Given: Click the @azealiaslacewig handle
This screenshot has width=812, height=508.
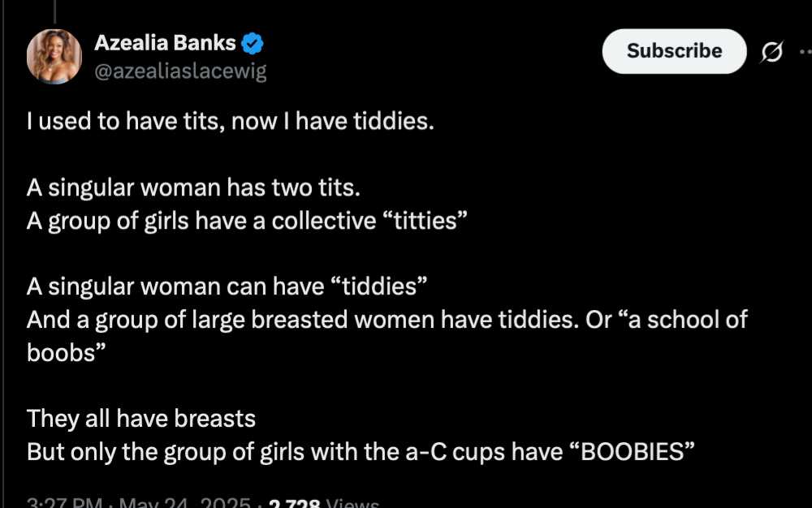Looking at the screenshot, I should coord(181,71).
